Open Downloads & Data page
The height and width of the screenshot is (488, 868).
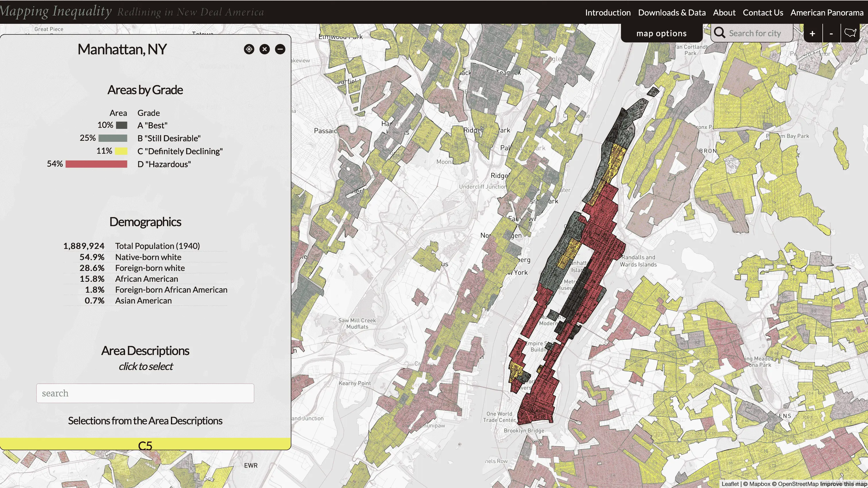[x=672, y=12]
